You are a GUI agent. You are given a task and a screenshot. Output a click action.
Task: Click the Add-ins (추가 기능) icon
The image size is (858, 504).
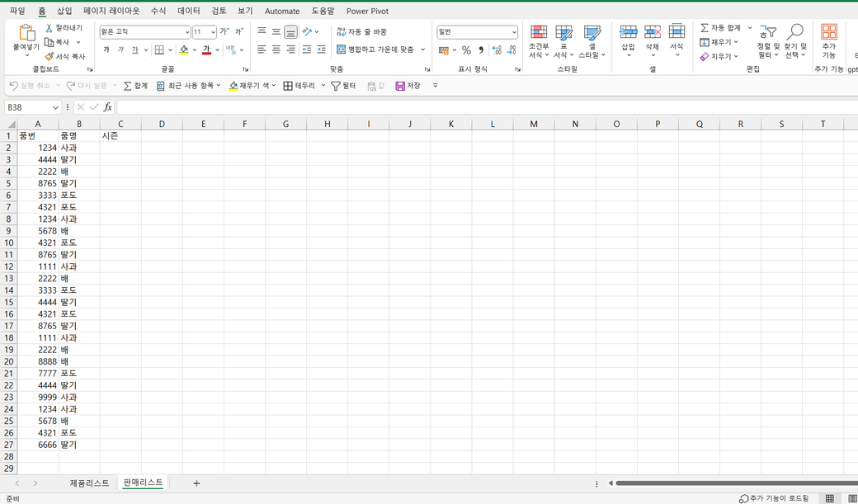828,32
